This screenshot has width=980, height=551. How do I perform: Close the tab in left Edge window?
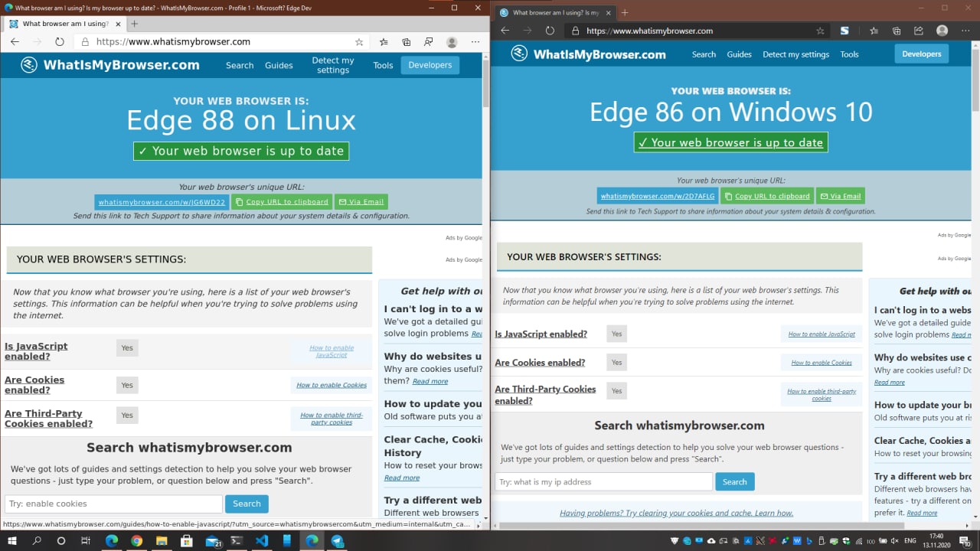click(x=118, y=24)
